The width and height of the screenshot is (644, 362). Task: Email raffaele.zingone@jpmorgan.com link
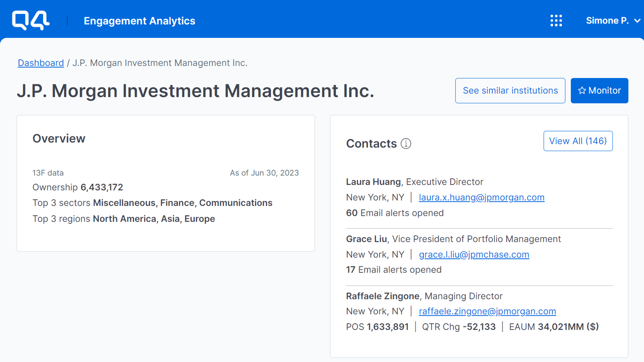coord(487,311)
